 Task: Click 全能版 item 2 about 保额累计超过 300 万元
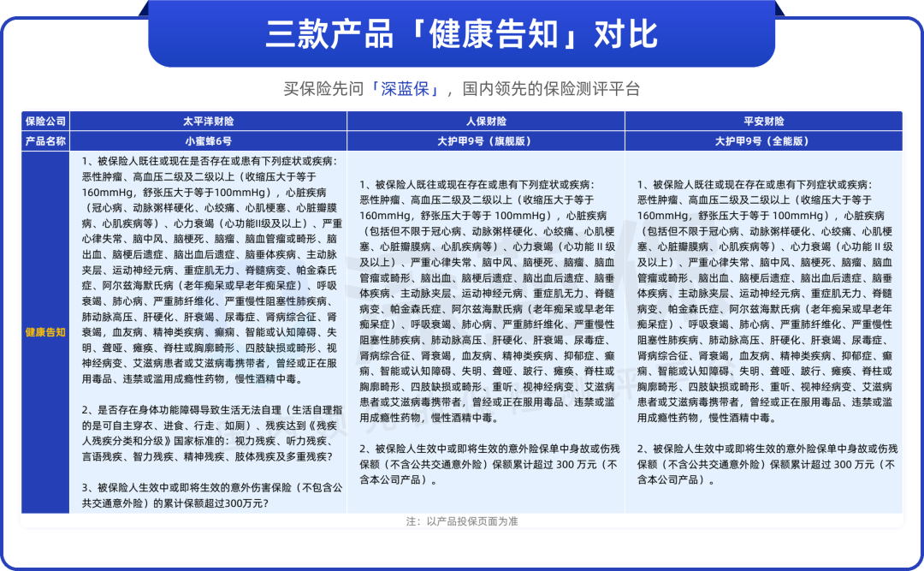coord(766,464)
